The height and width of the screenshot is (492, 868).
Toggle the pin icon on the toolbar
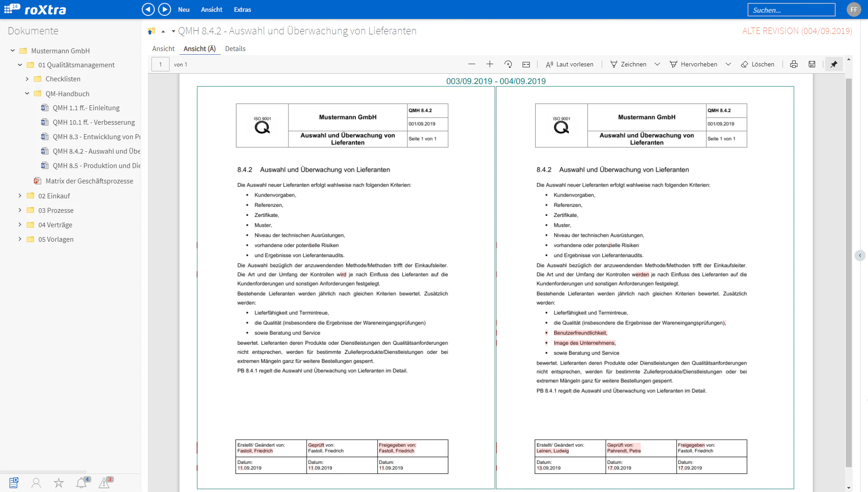[x=834, y=64]
